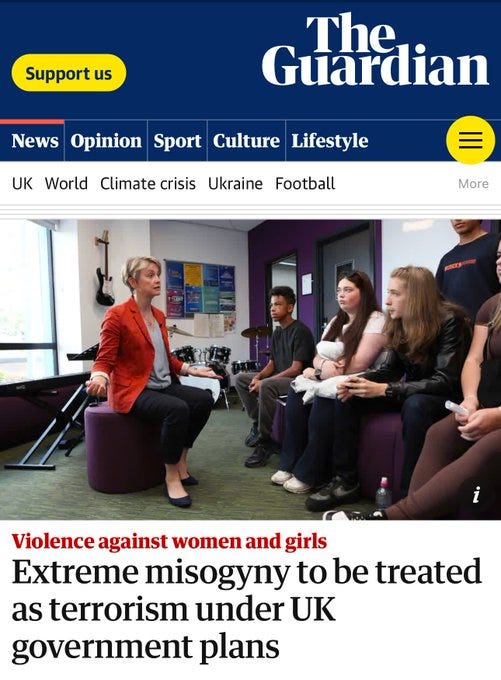Show photo caption via info icon
Viewport: 501px width, 680px height.
(476, 494)
